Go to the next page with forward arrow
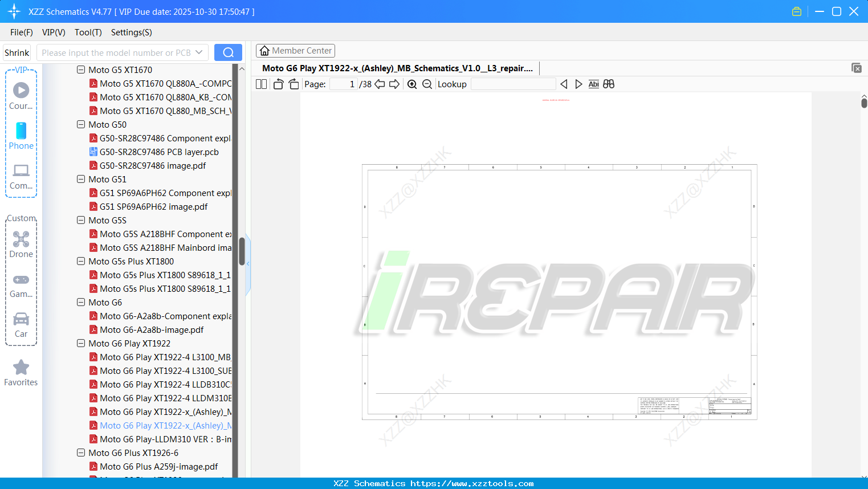Image resolution: width=868 pixels, height=489 pixels. coord(394,84)
